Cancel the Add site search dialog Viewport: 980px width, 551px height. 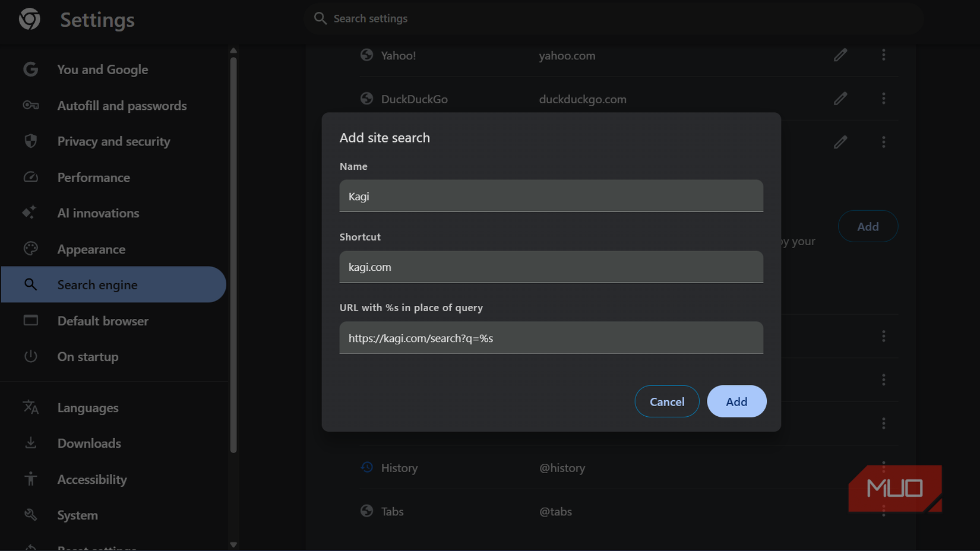[x=666, y=401]
